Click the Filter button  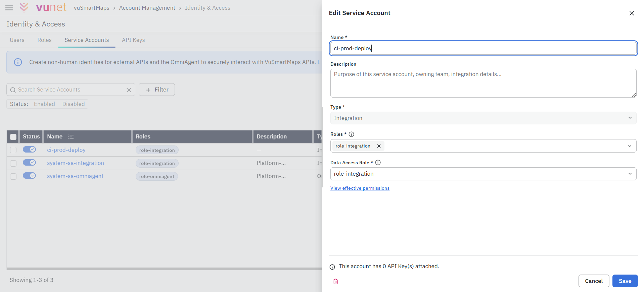point(157,90)
